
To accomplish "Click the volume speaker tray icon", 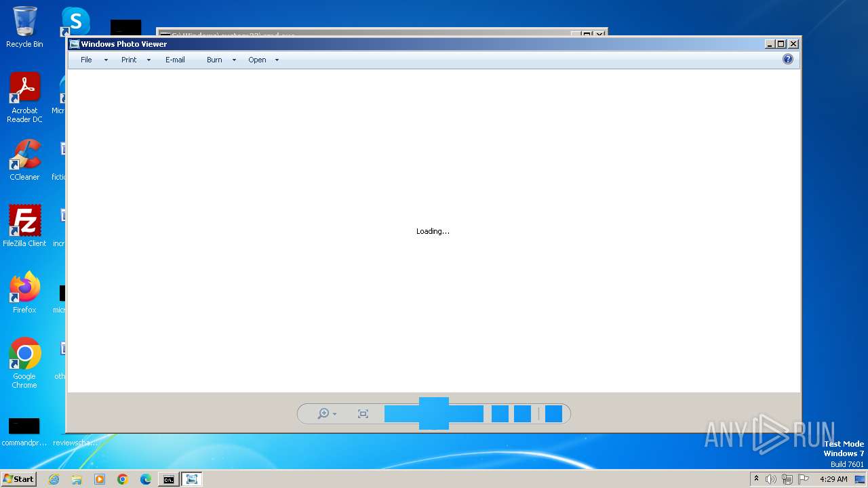I will [771, 479].
